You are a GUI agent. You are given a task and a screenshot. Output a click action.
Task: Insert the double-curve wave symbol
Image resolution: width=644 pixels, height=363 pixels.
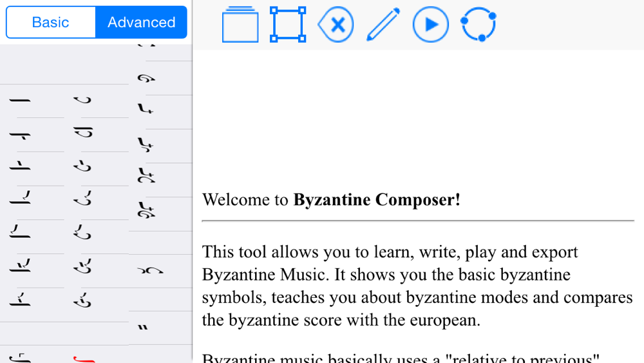pos(150,270)
